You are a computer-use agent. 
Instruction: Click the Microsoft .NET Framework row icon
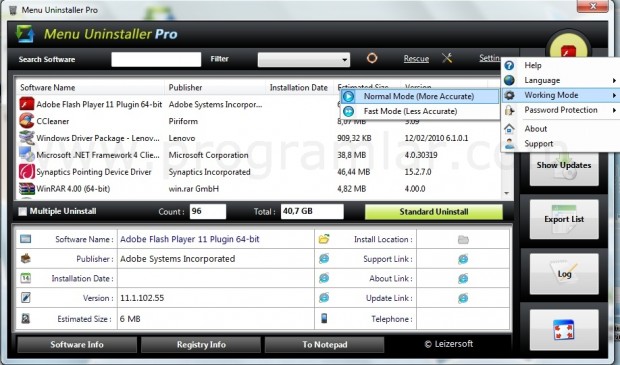click(26, 155)
